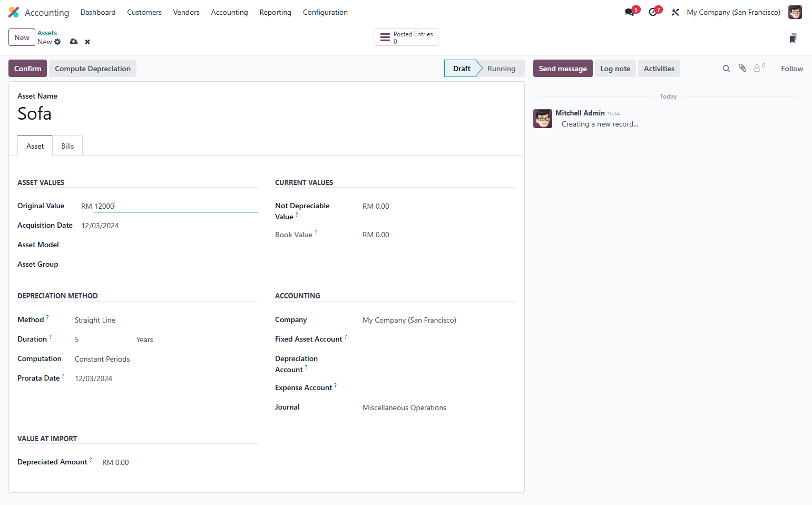
Task: Click the New record button
Action: tap(22, 37)
